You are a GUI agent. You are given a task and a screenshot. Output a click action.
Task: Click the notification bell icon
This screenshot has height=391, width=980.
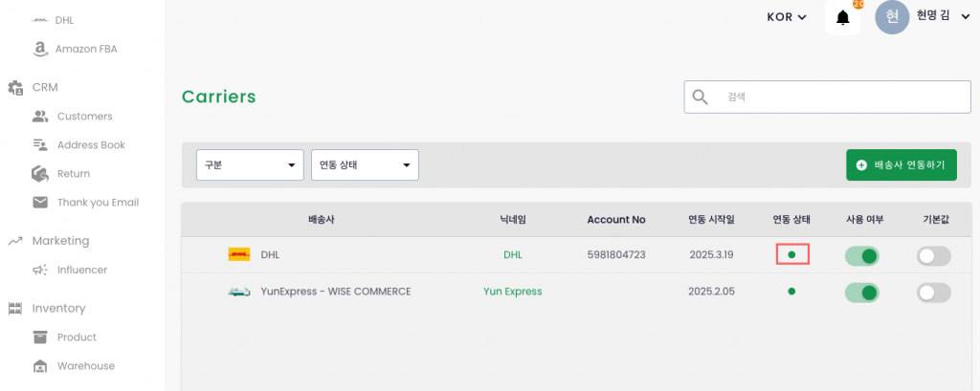842,17
